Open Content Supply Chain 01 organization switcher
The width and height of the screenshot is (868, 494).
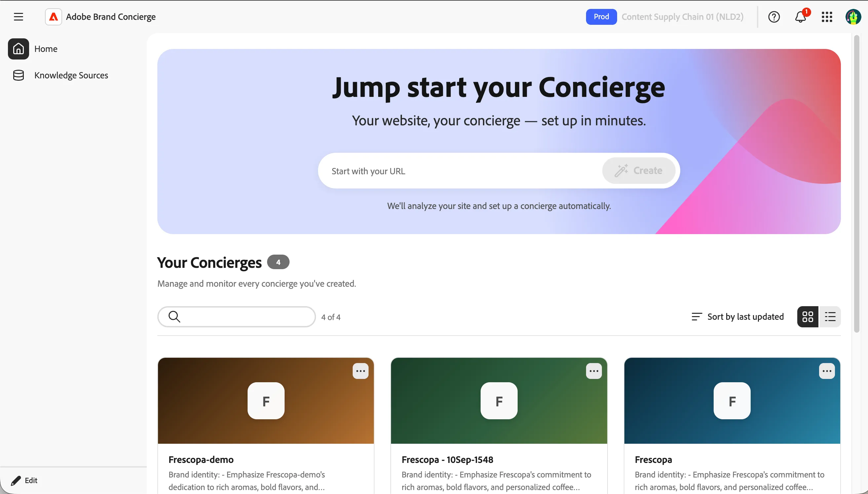[x=682, y=17]
